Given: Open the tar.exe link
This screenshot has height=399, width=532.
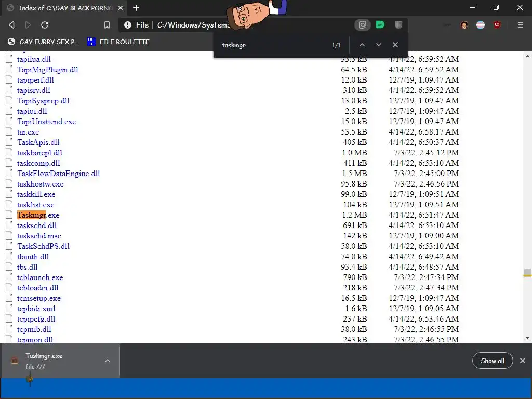Looking at the screenshot, I should coord(28,132).
